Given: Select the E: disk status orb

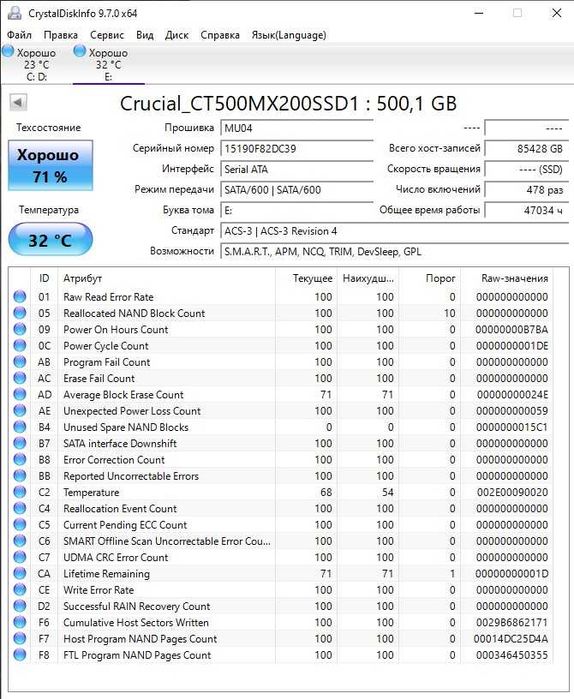Looking at the screenshot, I should pos(79,51).
